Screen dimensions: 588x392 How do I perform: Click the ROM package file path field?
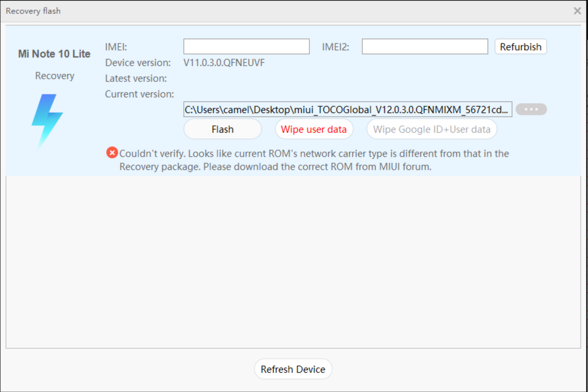[347, 109]
